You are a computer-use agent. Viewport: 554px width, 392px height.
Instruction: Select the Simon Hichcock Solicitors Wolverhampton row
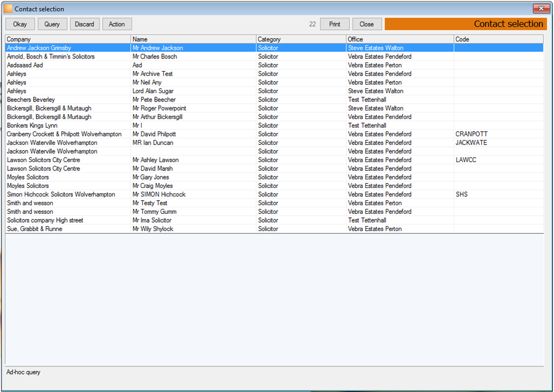274,194
